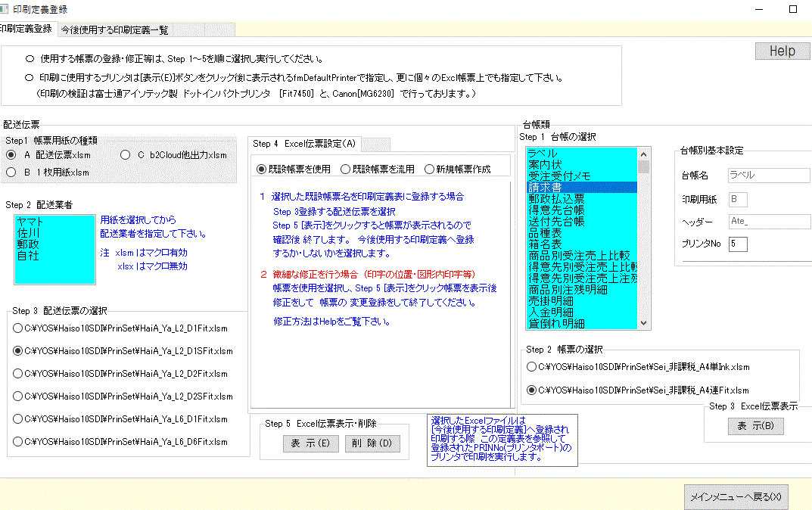Click the 台帳の選択 list scrollbar thumb
The width and height of the screenshot is (812, 510).
(x=644, y=167)
